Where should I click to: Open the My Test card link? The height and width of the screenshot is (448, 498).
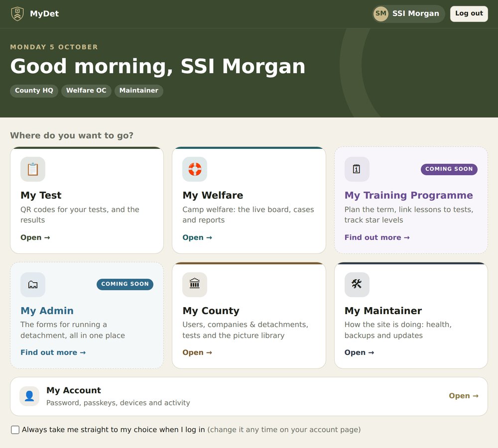click(35, 237)
